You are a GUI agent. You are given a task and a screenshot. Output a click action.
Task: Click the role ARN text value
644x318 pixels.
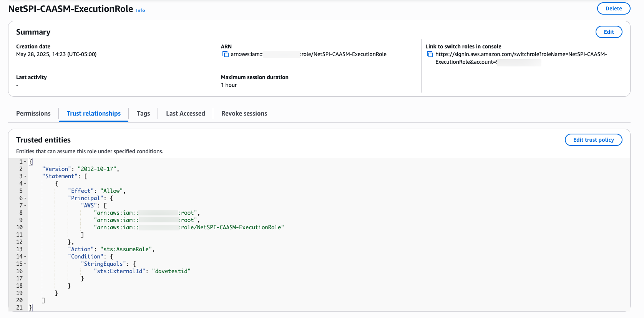[x=309, y=54]
